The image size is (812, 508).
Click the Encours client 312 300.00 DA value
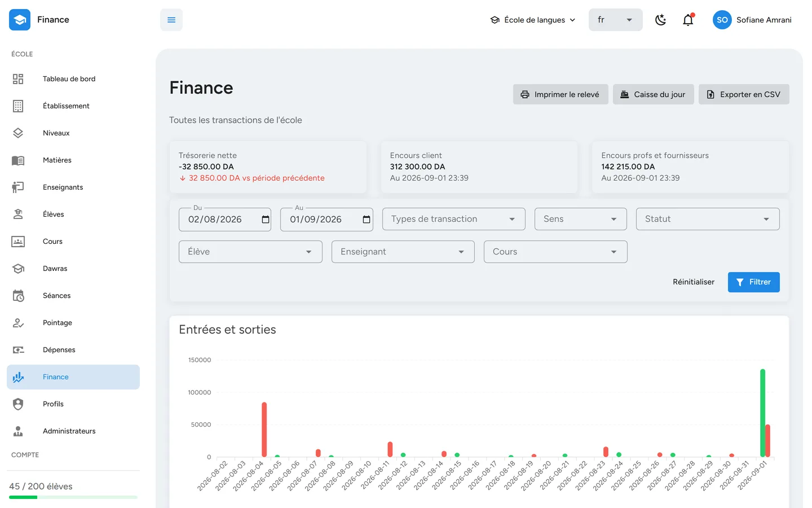pos(418,167)
